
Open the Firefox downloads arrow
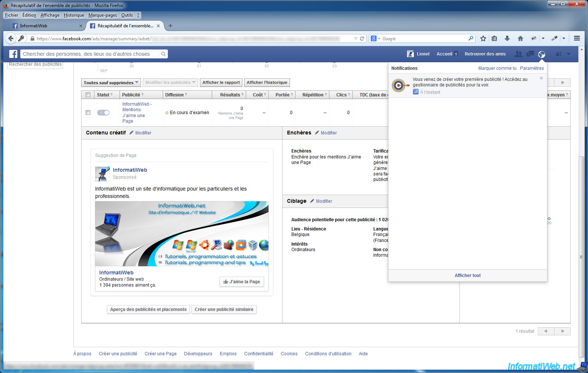[x=507, y=38]
